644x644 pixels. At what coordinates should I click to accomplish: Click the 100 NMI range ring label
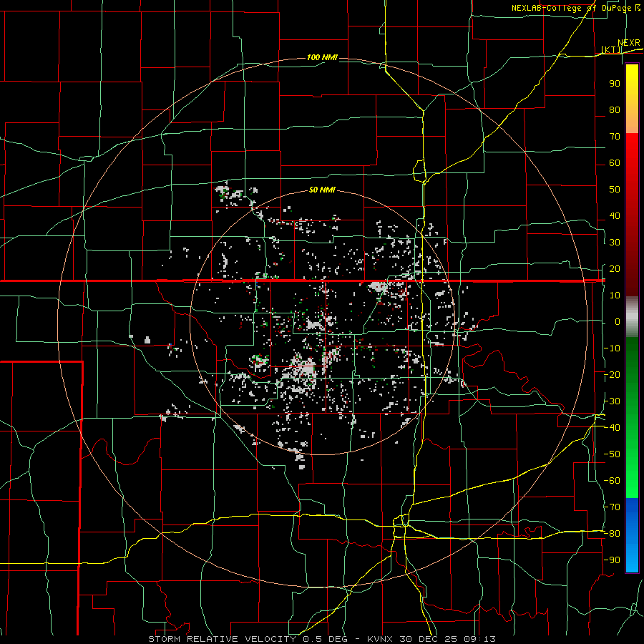click(323, 57)
